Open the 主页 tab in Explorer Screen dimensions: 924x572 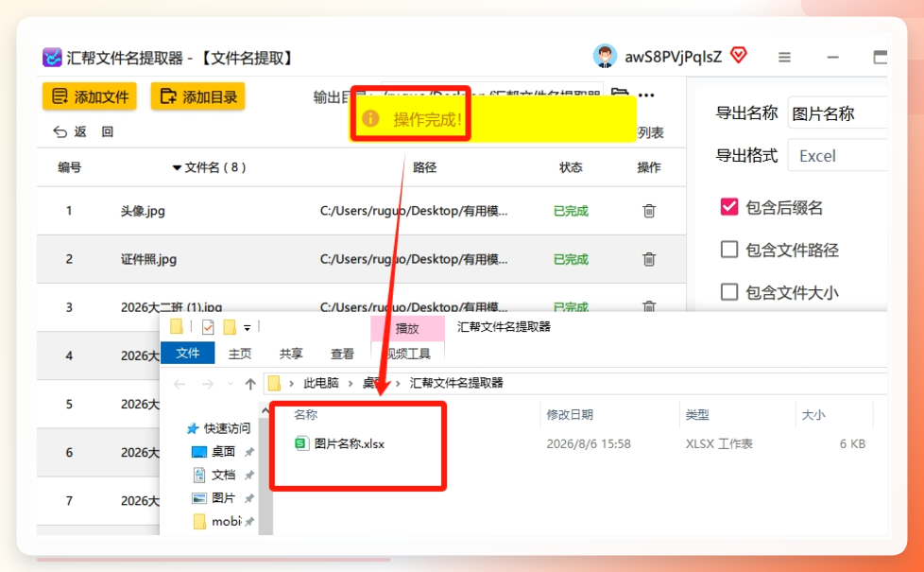[240, 354]
